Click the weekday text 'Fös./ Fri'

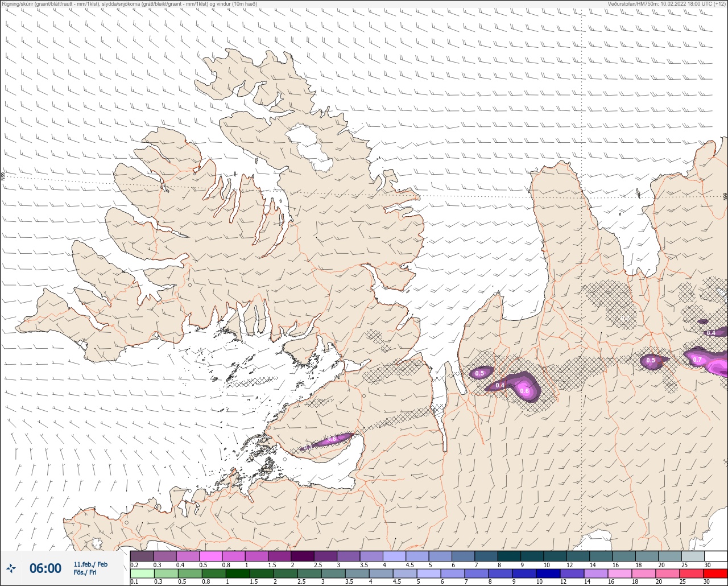click(x=85, y=572)
